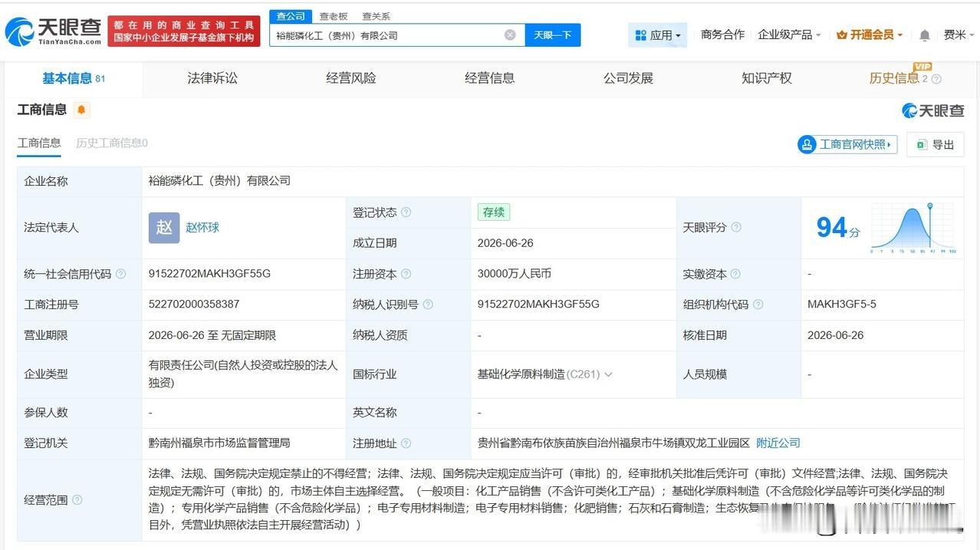This screenshot has height=550, width=980.
Task: Open legal representative 赵怀球 link
Action: (202, 228)
